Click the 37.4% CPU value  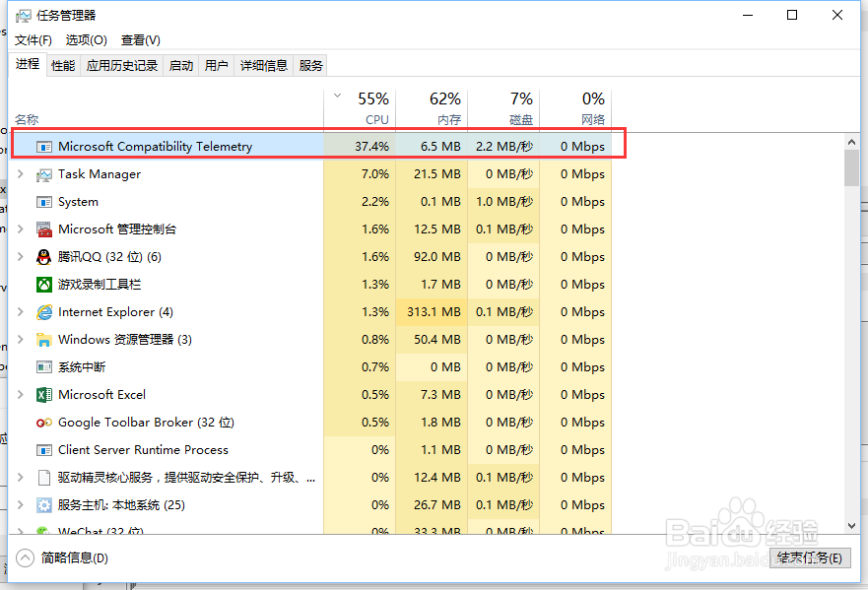372,147
